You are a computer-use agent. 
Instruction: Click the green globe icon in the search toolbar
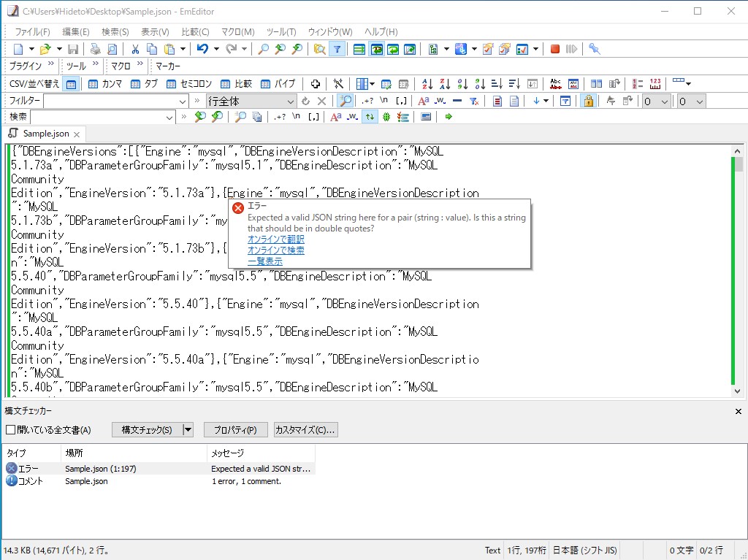(x=386, y=117)
